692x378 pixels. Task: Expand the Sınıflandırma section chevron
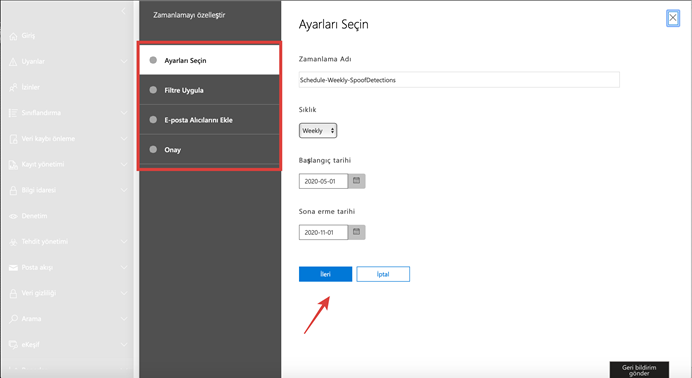point(124,113)
